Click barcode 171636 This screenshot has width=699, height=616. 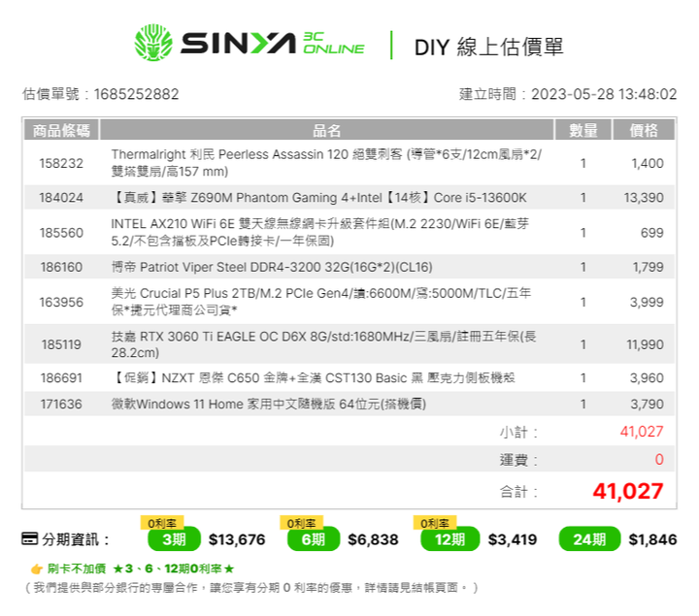coord(61,404)
